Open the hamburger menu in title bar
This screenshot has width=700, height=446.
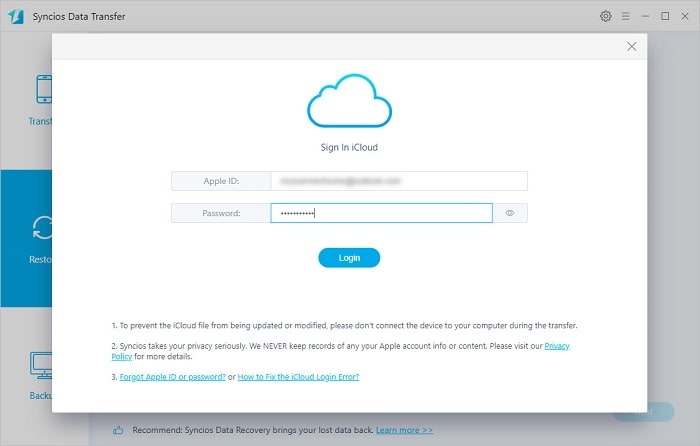click(625, 16)
